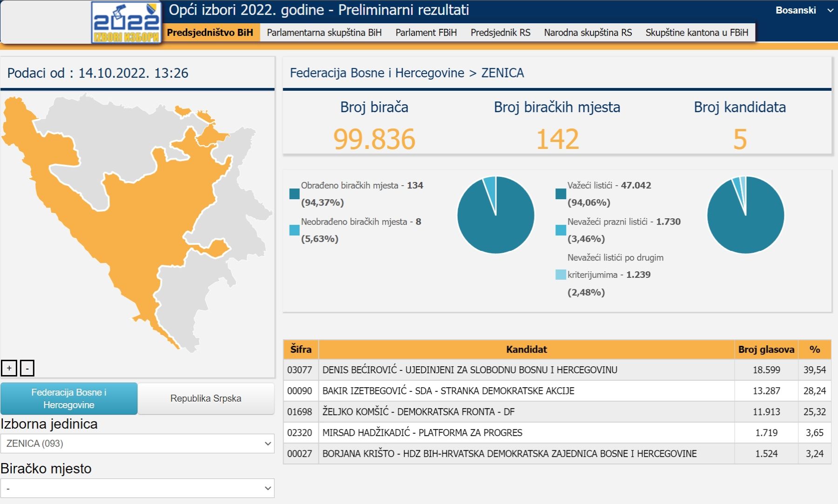Screen dimensions: 838x504
Task: Click the valid ballots pie chart
Action: coord(745,215)
